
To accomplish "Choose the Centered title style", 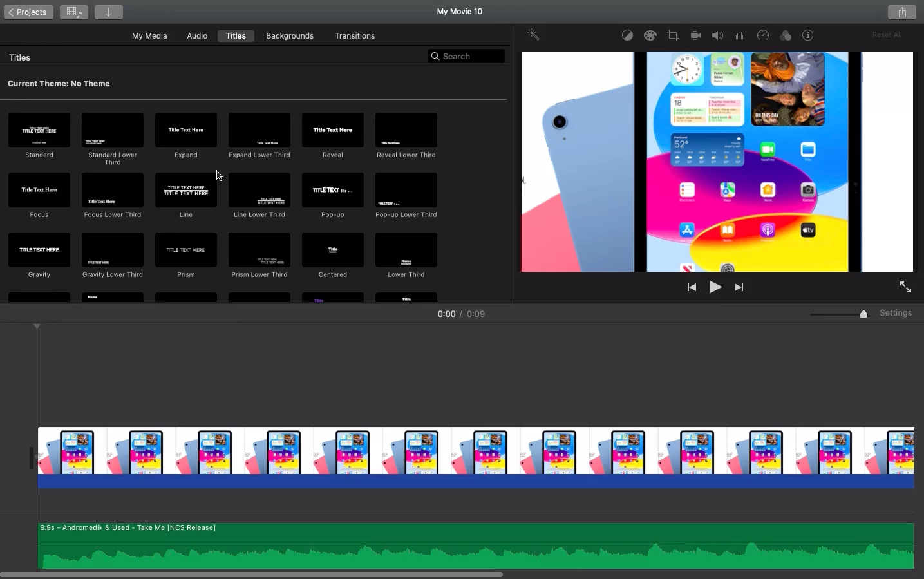I will point(333,251).
